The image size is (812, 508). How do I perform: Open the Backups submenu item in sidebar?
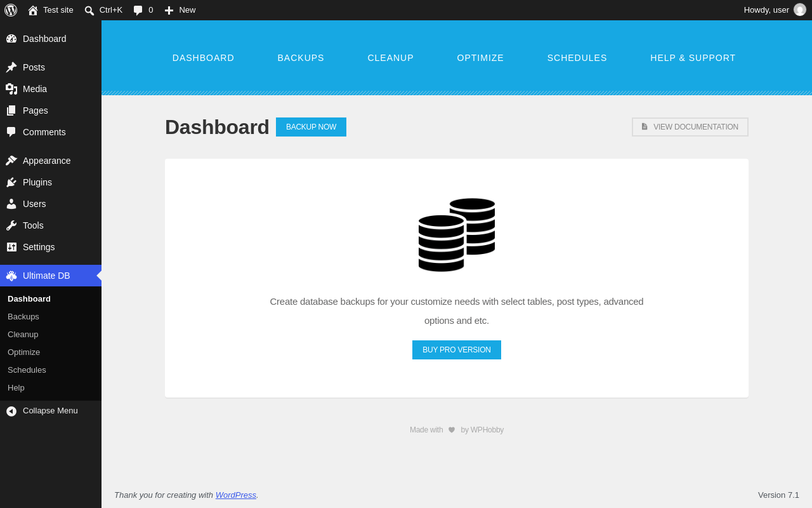pos(23,316)
